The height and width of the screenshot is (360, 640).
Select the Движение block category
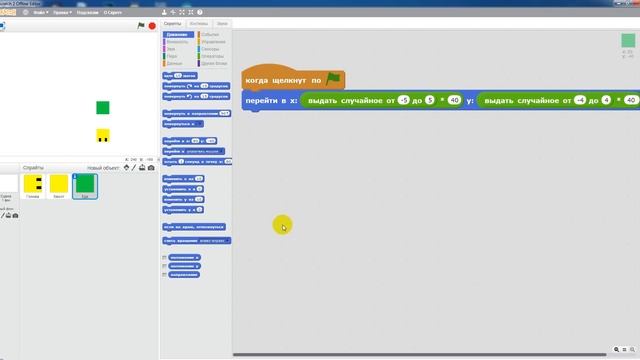click(x=178, y=35)
